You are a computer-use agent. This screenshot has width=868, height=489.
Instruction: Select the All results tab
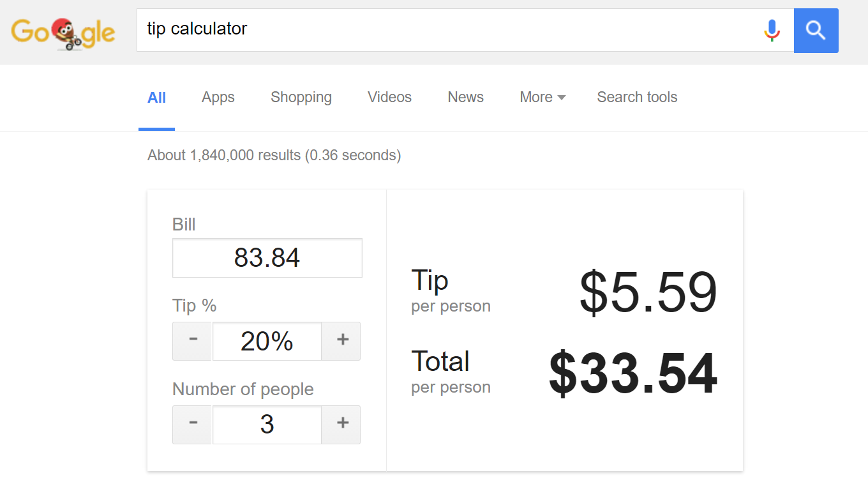(156, 98)
